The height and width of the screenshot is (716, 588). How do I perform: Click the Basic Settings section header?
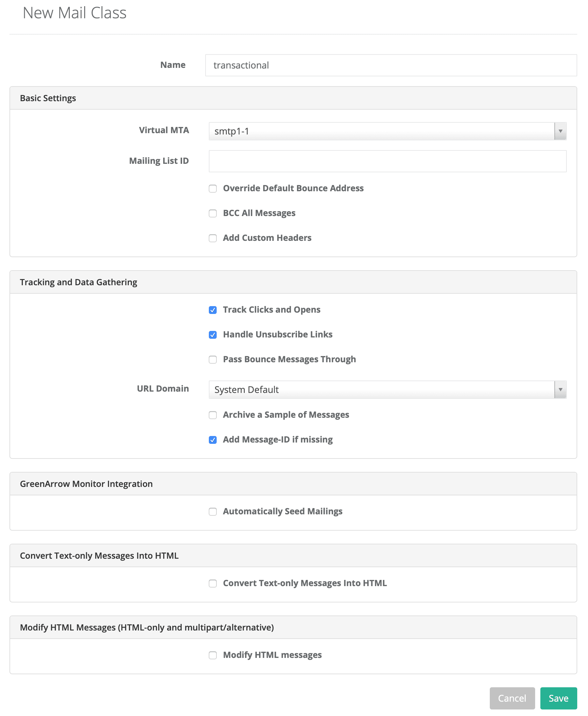coord(48,98)
